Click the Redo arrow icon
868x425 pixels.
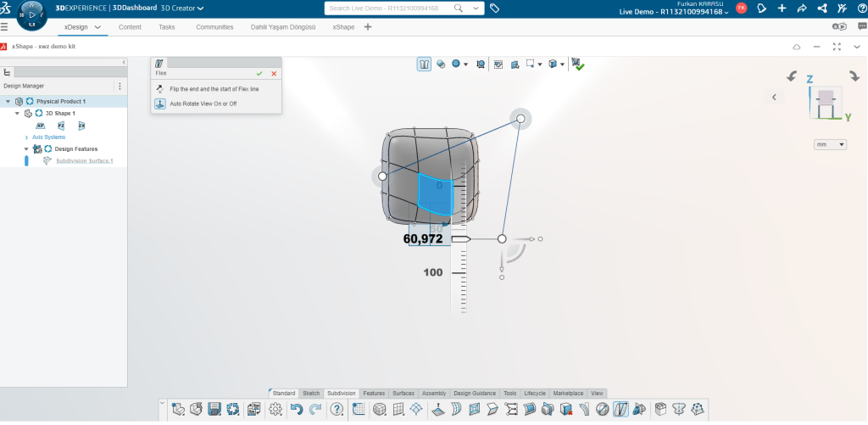click(315, 409)
